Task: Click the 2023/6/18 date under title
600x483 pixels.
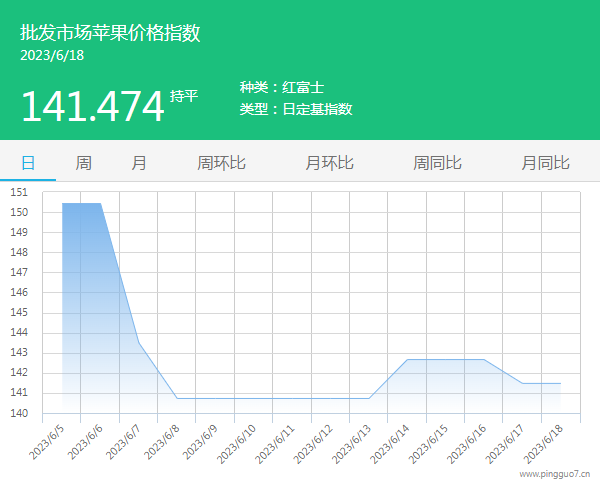Action: coord(52,55)
